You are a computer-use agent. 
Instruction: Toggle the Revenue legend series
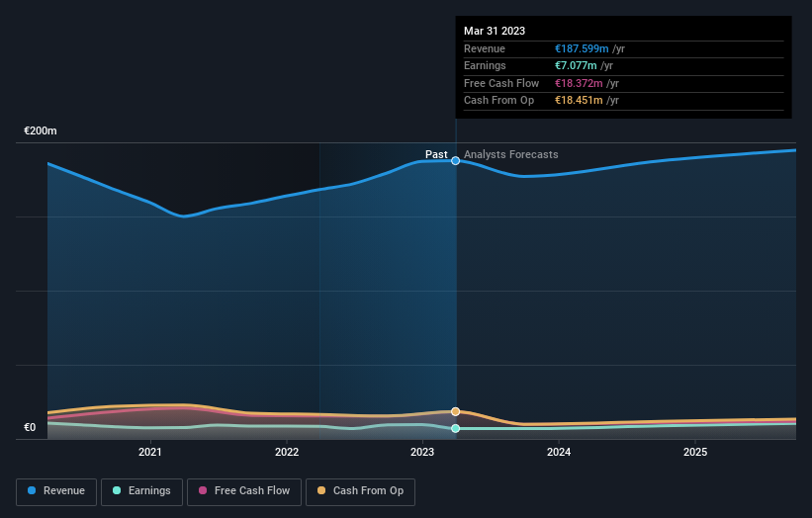(x=56, y=491)
